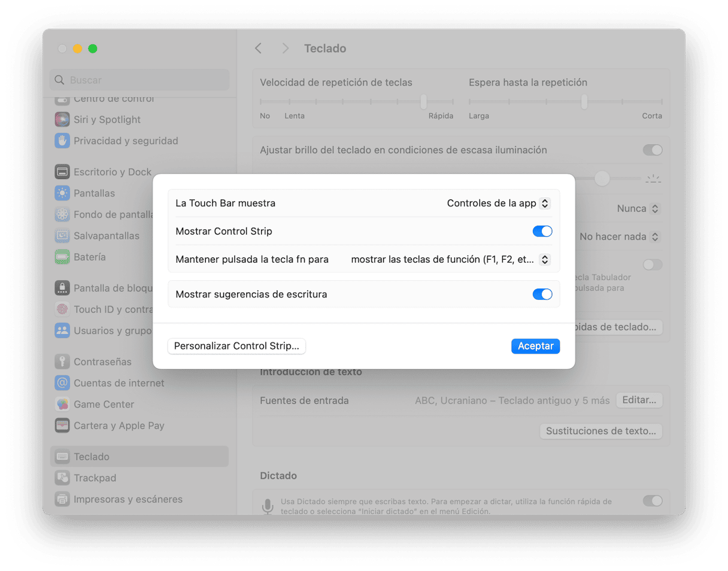728x571 pixels.
Task: Toggle the Dictado switch
Action: coord(653,501)
